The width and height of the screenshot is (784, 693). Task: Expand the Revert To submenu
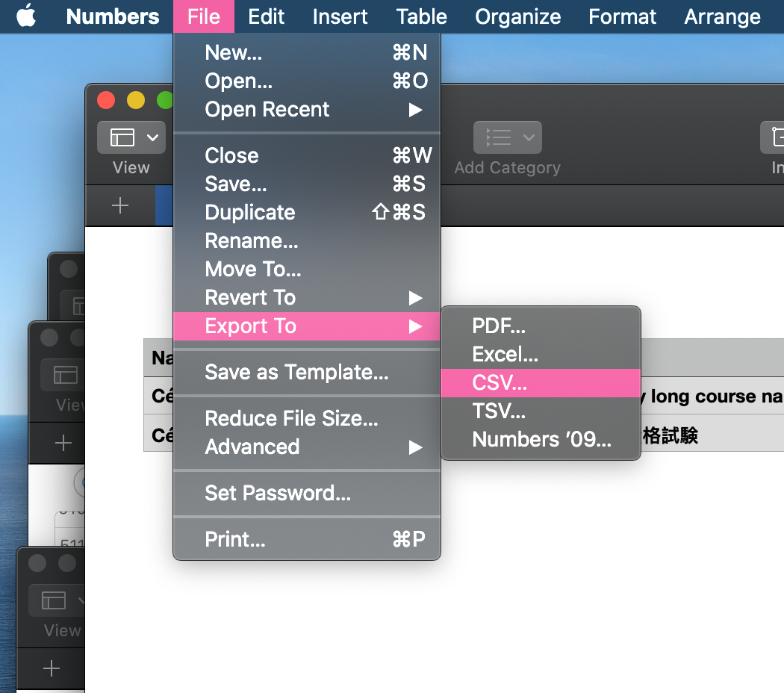[x=306, y=298]
